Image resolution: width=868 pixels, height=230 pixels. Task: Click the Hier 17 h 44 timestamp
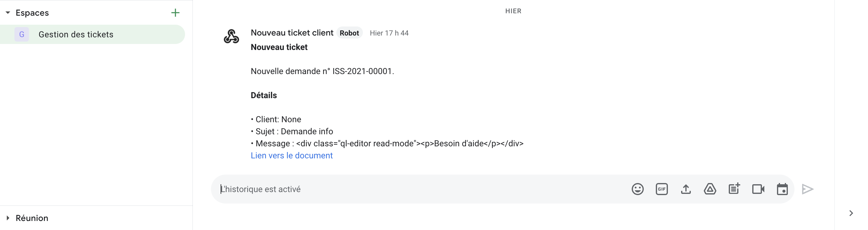[389, 33]
